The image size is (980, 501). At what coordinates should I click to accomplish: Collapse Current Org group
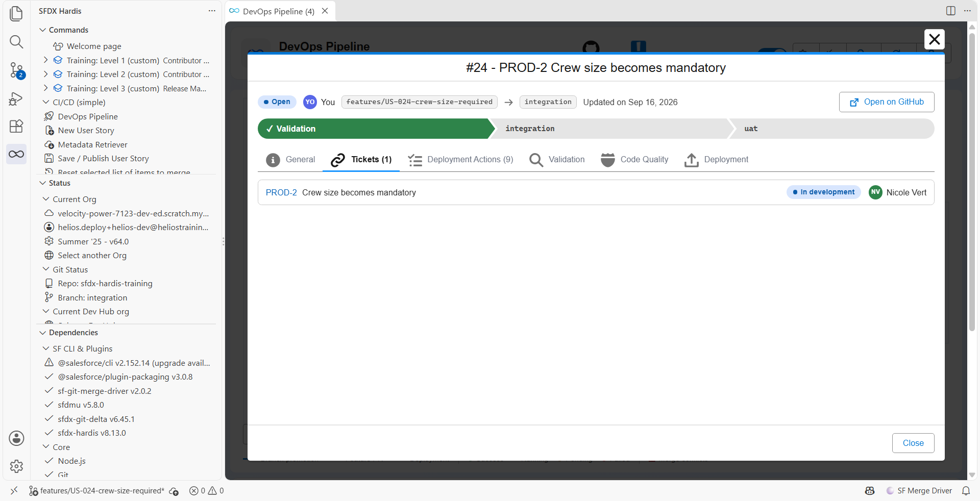click(x=46, y=199)
